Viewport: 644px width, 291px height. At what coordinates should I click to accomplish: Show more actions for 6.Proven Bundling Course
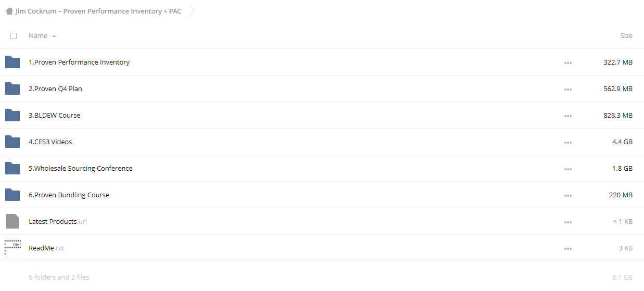(568, 195)
